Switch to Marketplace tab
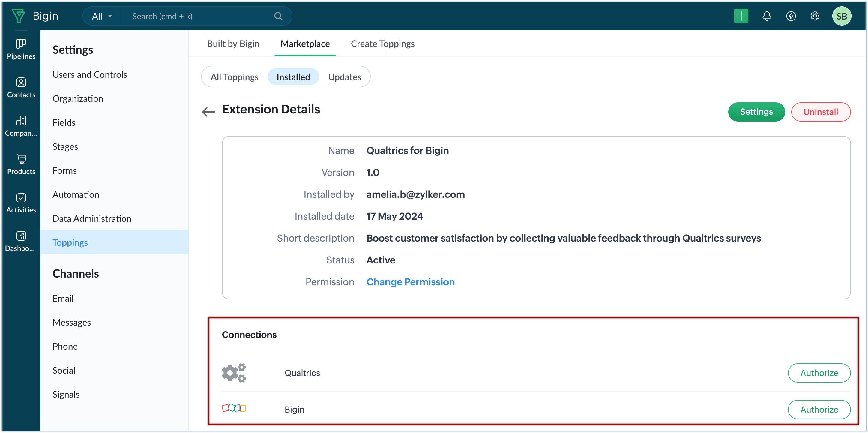Image resolution: width=868 pixels, height=433 pixels. pos(305,44)
